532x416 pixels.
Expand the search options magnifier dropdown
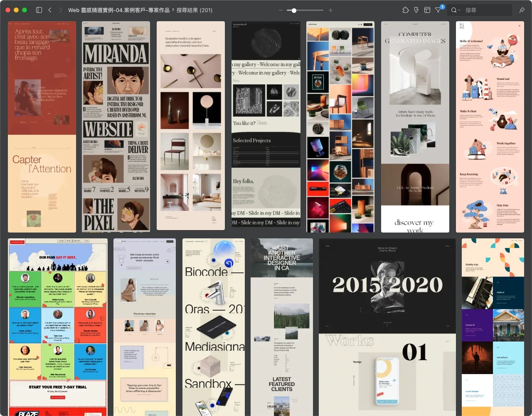pos(456,10)
